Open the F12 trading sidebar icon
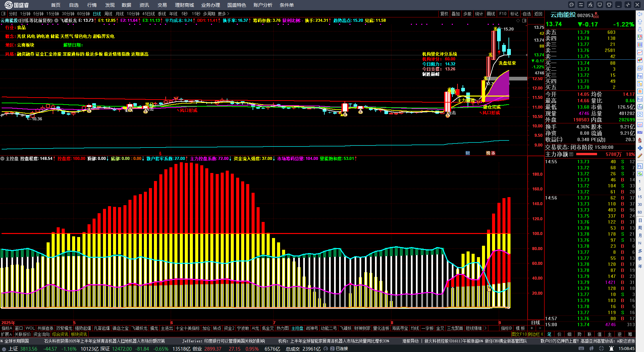644x352 pixels. pos(640,99)
